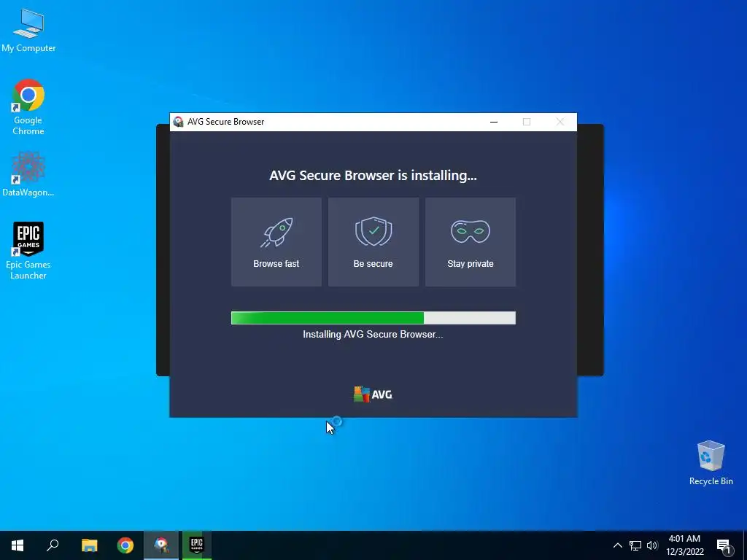Screen dimensions: 747x560
Task: Open Chrome from the taskbar
Action: [x=125, y=545]
